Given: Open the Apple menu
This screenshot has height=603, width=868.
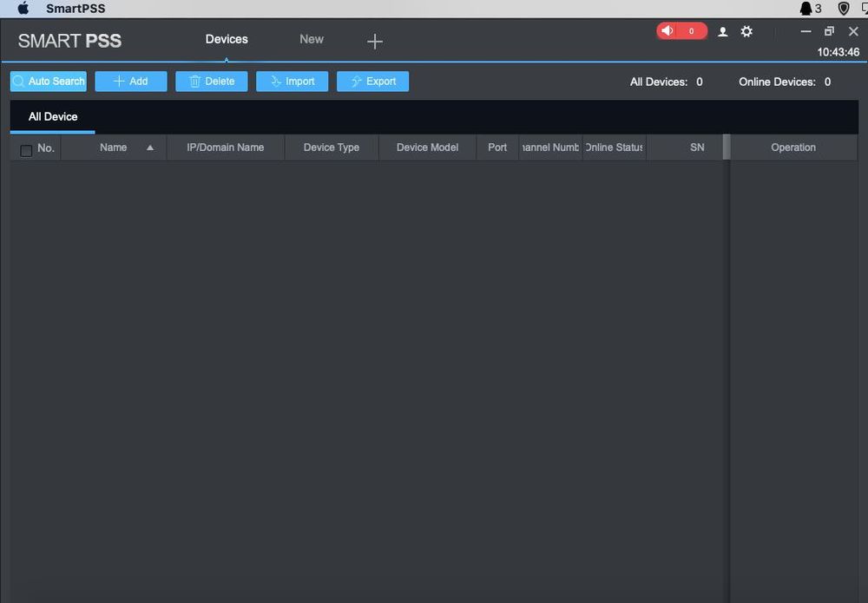Looking at the screenshot, I should tap(23, 9).
